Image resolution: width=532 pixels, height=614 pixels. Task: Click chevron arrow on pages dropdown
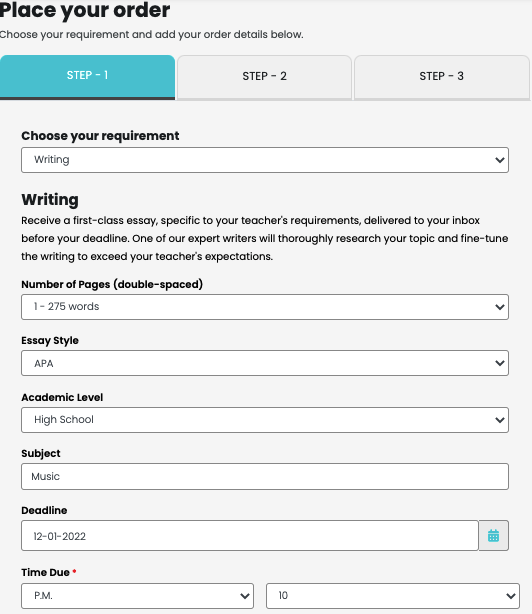[500, 307]
